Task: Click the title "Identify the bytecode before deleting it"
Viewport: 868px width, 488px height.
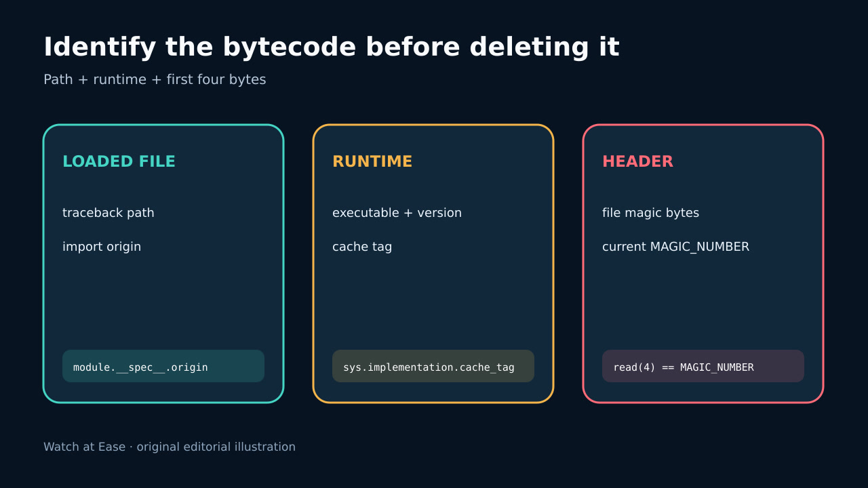Action: (332, 47)
